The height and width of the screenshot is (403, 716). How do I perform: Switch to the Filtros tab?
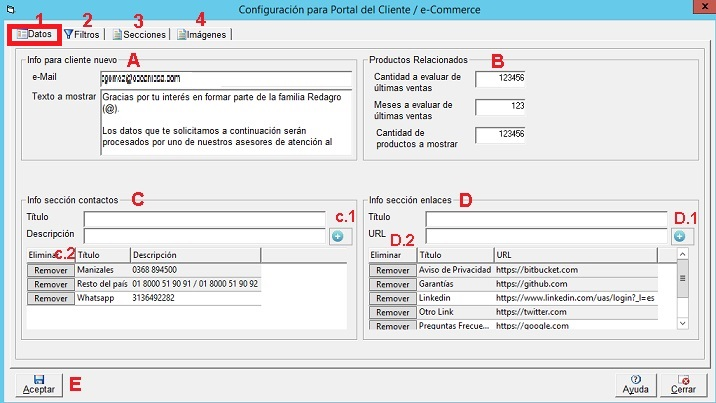coord(81,34)
